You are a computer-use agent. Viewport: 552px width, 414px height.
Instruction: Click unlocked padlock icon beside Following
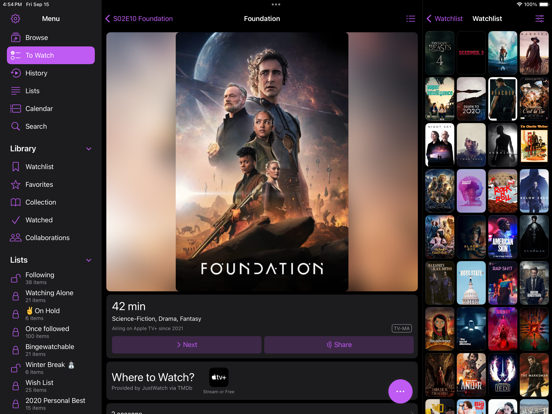click(15, 278)
